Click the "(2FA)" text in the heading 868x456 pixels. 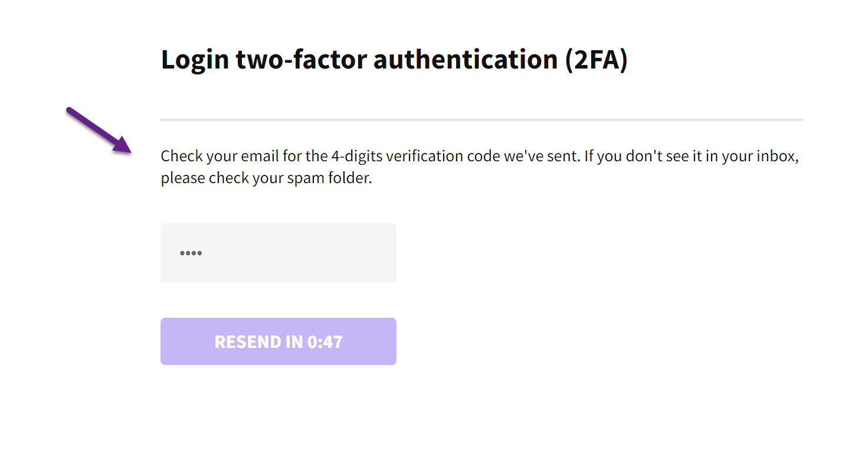coord(595,60)
